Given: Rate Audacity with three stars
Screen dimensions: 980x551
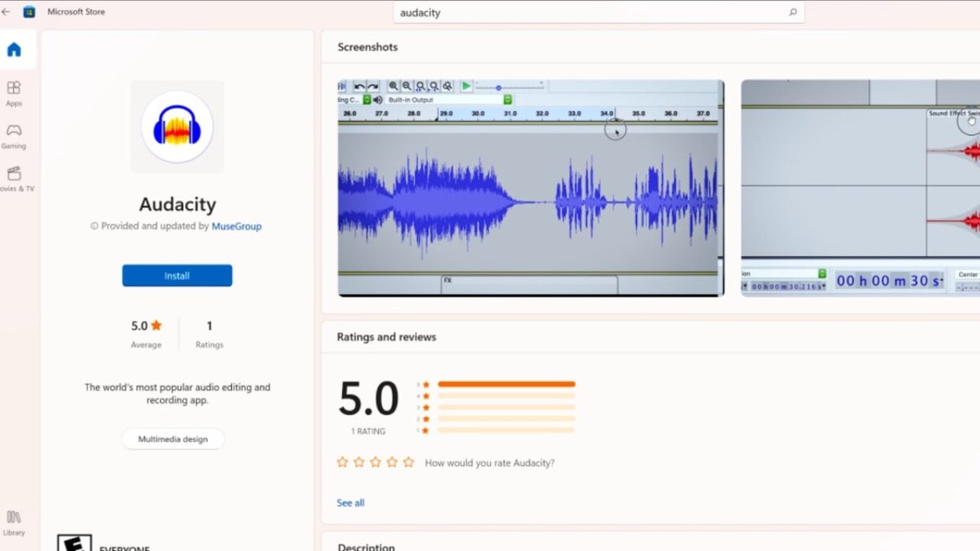Looking at the screenshot, I should [x=375, y=462].
